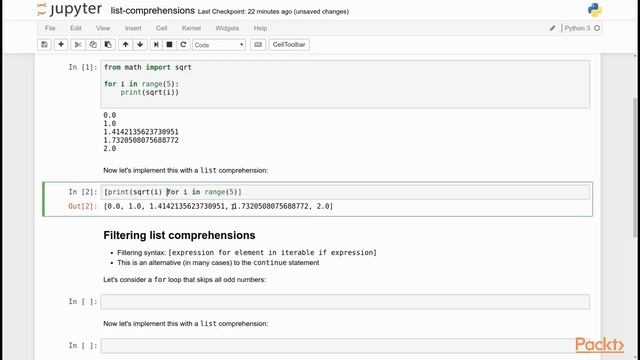Insert a cell below with plus icon
Viewport: 640px width, 360px height.
(x=61, y=44)
